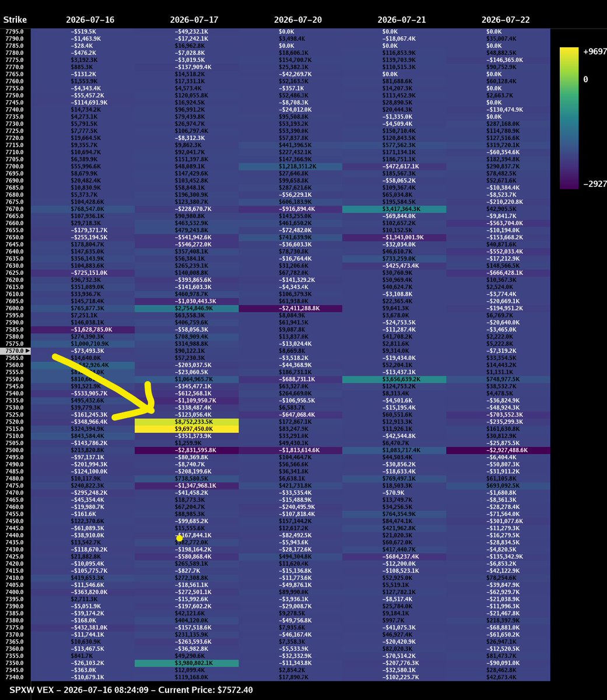Click the -$1,347,968.1K cell at strike 7475
The height and width of the screenshot is (700, 607).
pos(187,485)
